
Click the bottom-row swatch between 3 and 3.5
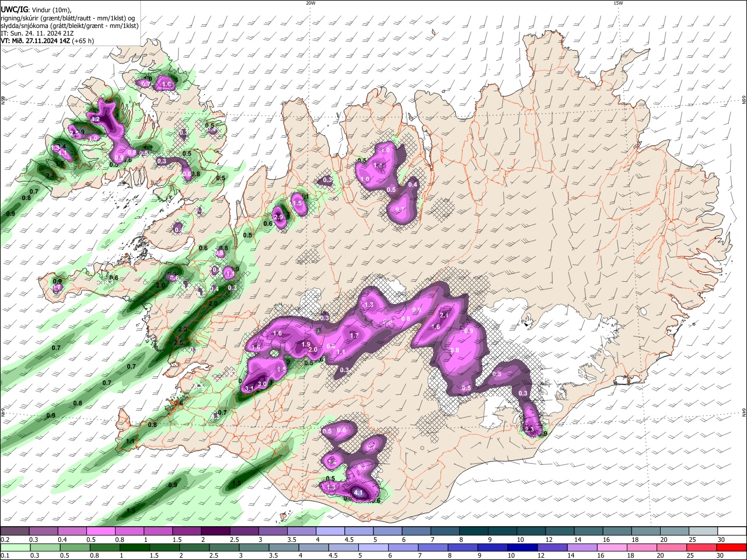253,547
